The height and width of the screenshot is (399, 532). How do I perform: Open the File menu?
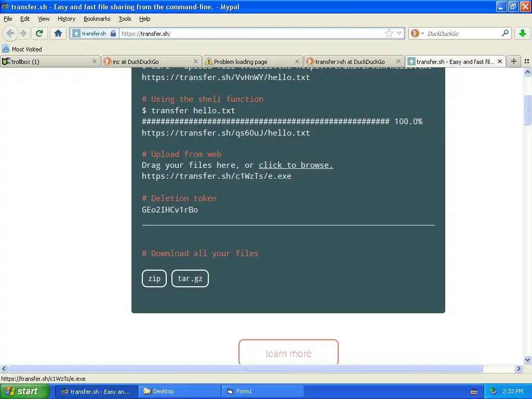(8, 19)
